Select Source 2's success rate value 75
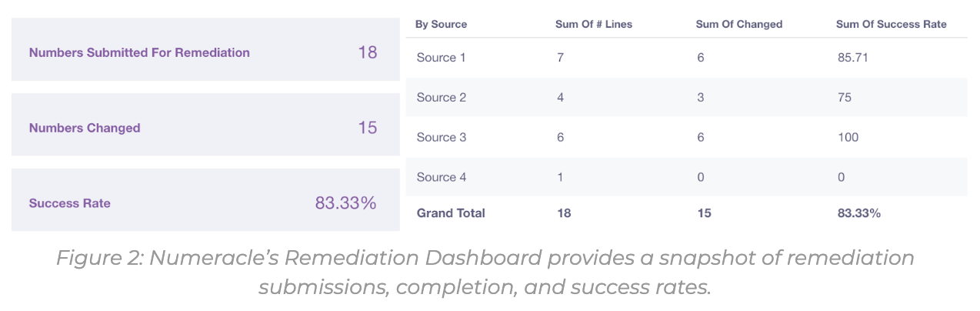 click(x=845, y=98)
